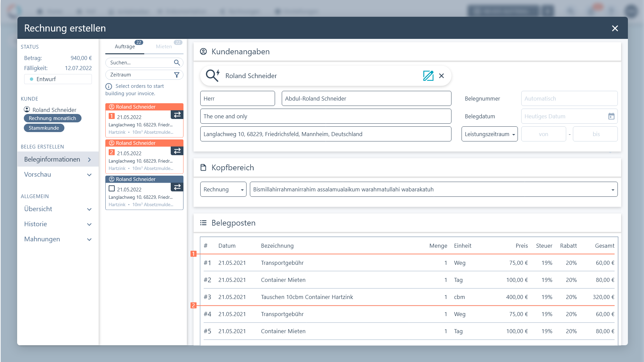Click the edit customer pencil icon

pyautogui.click(x=428, y=76)
